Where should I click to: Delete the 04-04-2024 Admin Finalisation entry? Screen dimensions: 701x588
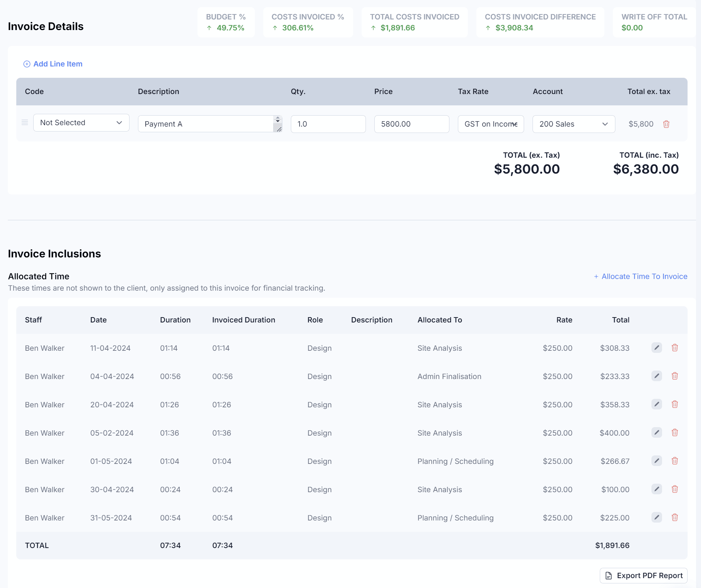(675, 376)
